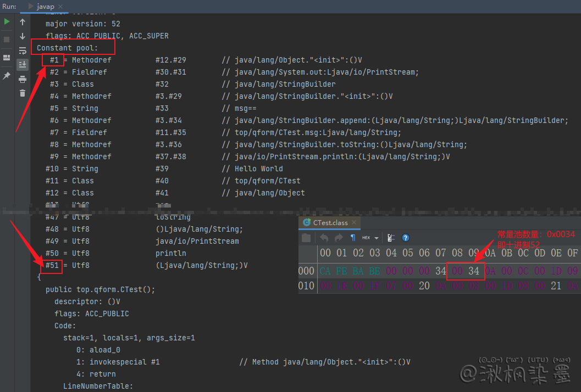Open hex editor help question mark

(x=406, y=238)
